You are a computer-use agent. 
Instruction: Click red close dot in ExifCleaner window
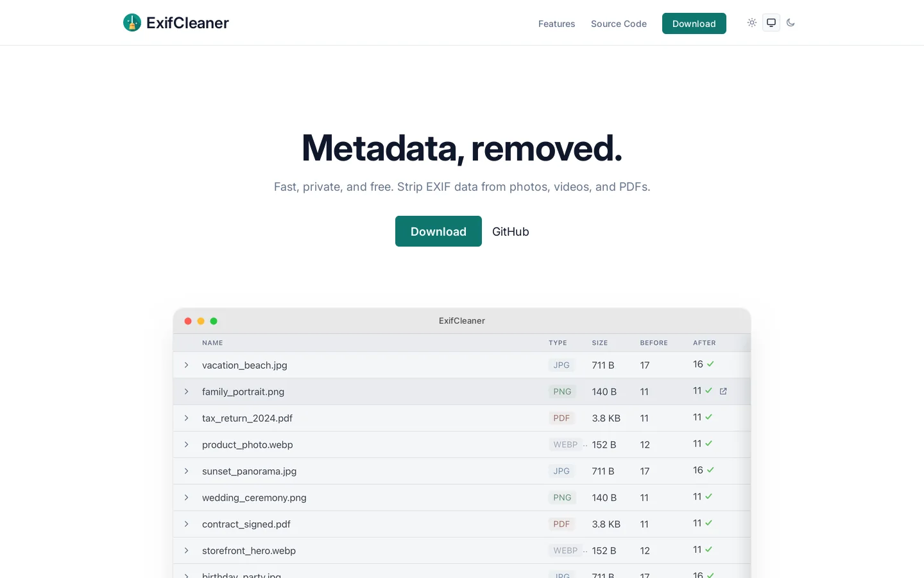click(188, 321)
